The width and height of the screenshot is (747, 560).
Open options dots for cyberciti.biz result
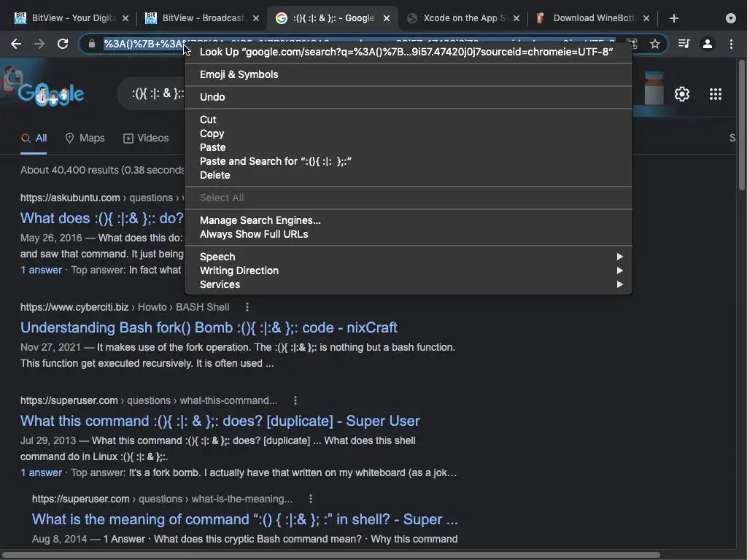(247, 307)
